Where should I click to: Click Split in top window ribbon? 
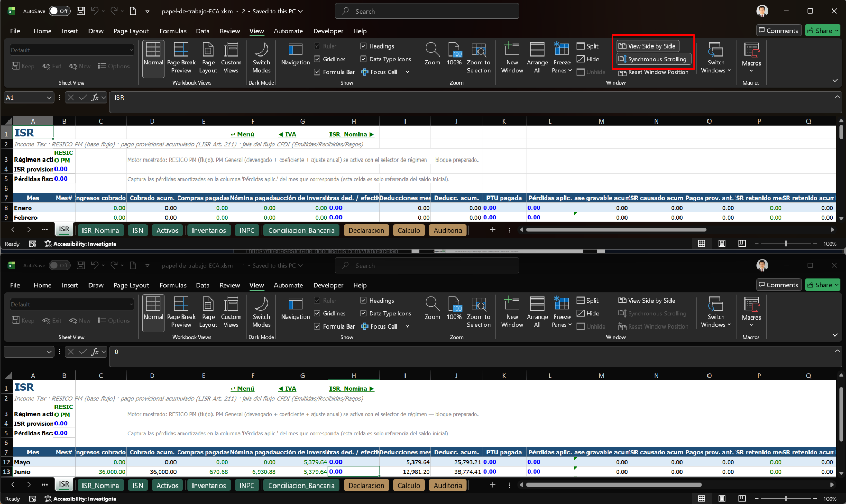point(588,46)
